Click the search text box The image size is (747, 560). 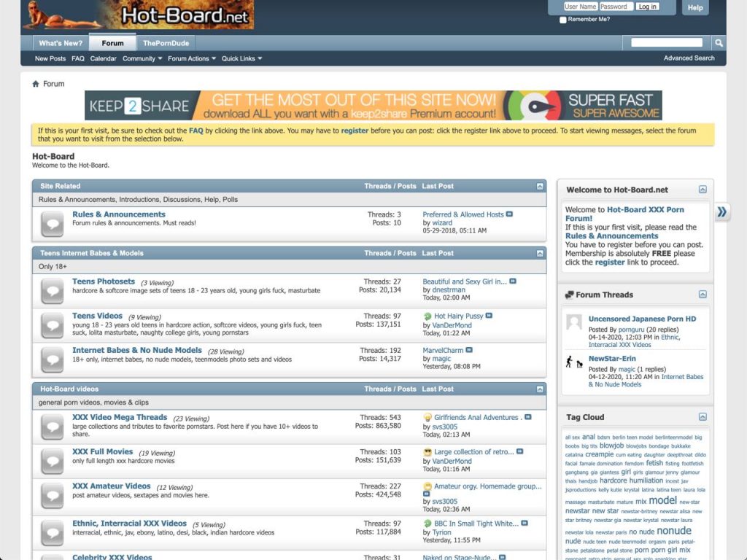(667, 43)
